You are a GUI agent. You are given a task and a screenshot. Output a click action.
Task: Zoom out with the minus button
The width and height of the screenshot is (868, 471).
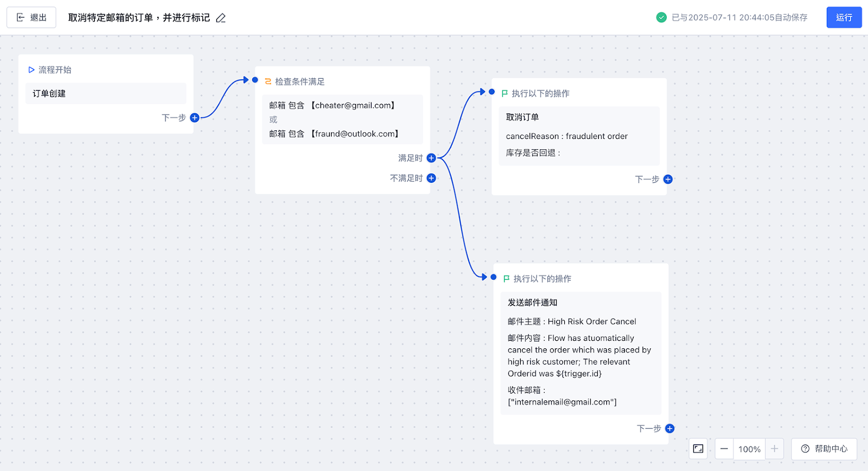724,449
